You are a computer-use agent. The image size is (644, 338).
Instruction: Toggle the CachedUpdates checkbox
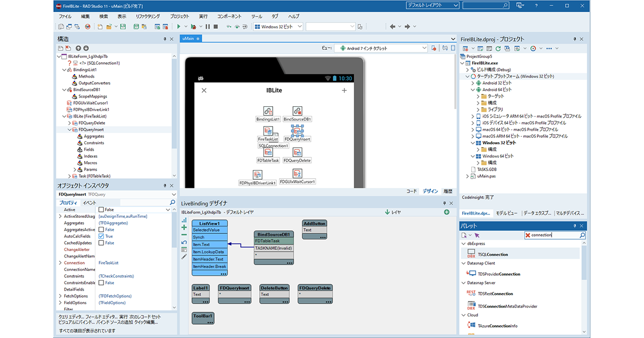101,243
